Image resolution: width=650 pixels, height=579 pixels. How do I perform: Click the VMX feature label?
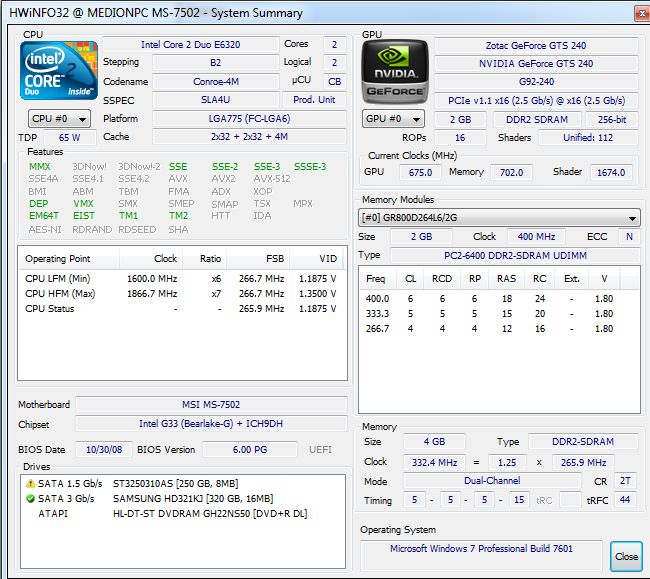tap(83, 203)
